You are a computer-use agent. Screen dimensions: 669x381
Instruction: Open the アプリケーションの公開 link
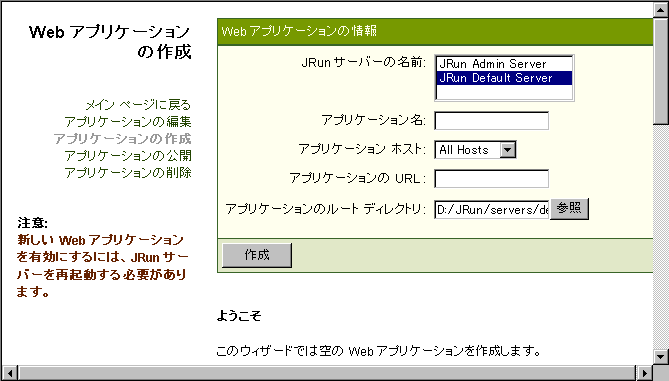[128, 156]
